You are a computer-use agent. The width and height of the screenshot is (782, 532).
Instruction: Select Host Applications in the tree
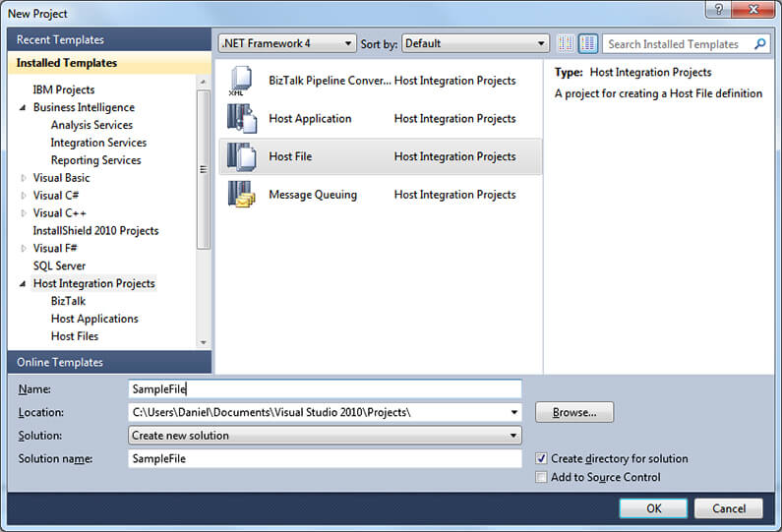point(94,319)
